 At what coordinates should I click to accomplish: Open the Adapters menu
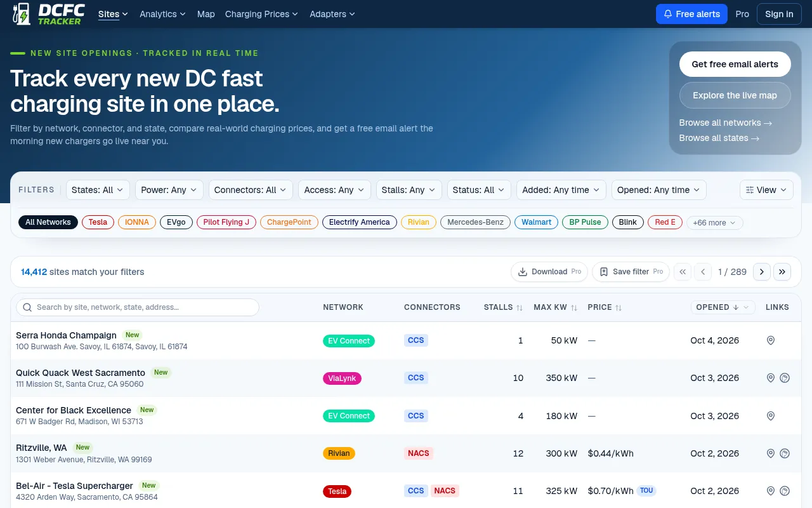pyautogui.click(x=332, y=14)
